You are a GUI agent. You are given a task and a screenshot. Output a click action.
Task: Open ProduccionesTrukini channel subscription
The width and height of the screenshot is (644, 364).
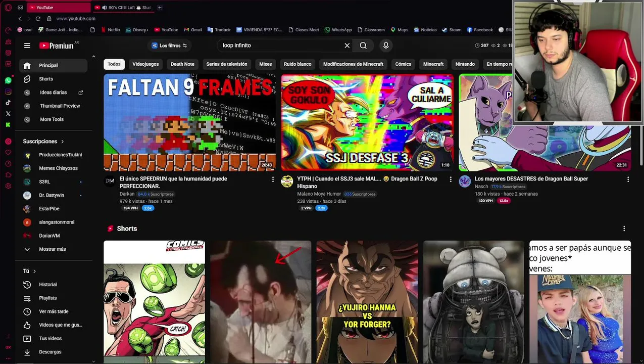(x=53, y=155)
